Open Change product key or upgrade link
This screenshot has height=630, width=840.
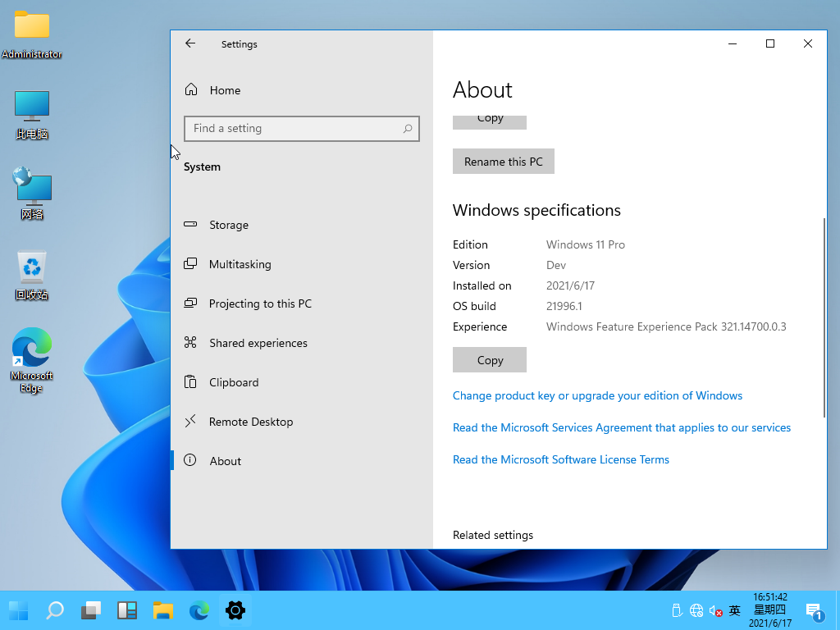pos(597,395)
